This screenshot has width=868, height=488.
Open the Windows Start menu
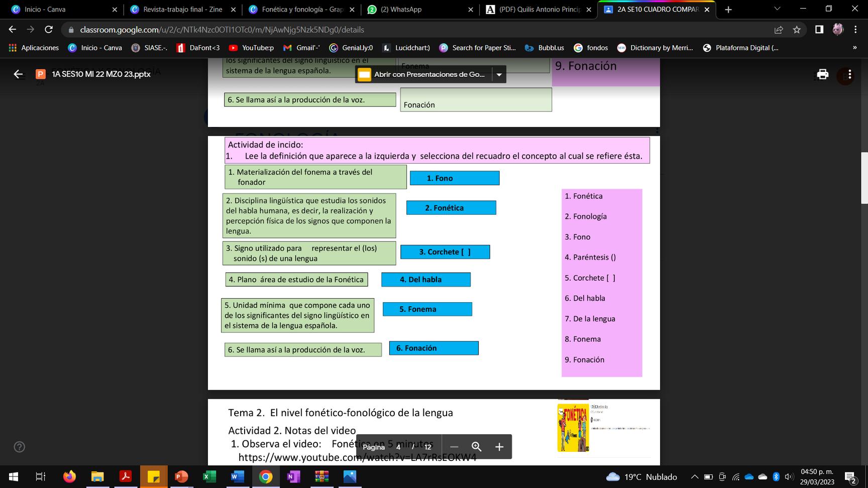pos(14,476)
